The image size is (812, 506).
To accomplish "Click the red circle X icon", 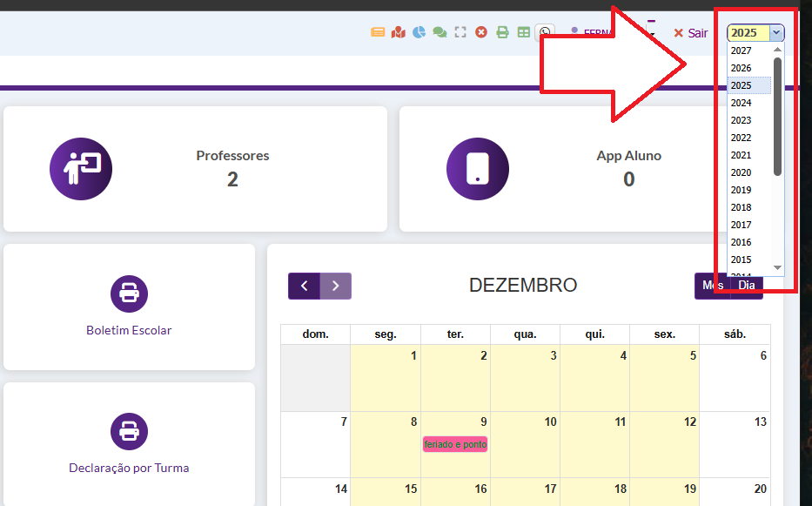I will coord(481,32).
